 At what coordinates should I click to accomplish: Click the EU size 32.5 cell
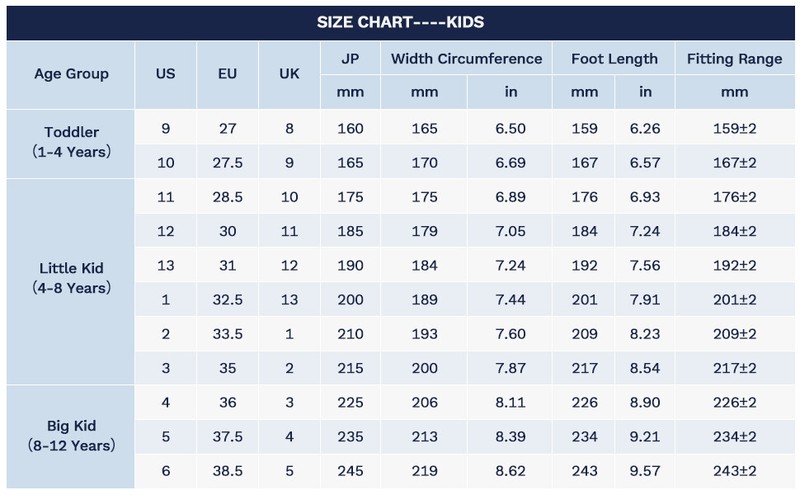coord(228,299)
